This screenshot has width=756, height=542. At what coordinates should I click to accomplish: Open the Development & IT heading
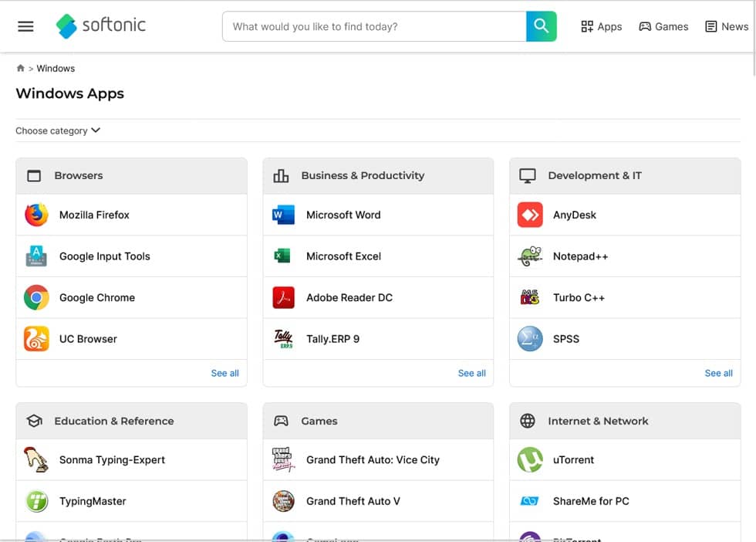595,176
